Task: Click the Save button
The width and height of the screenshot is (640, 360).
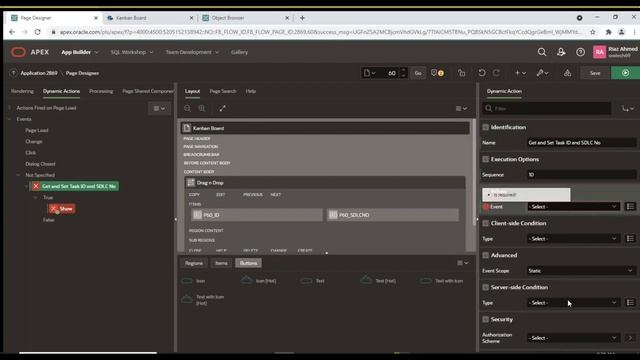Action: pos(595,73)
